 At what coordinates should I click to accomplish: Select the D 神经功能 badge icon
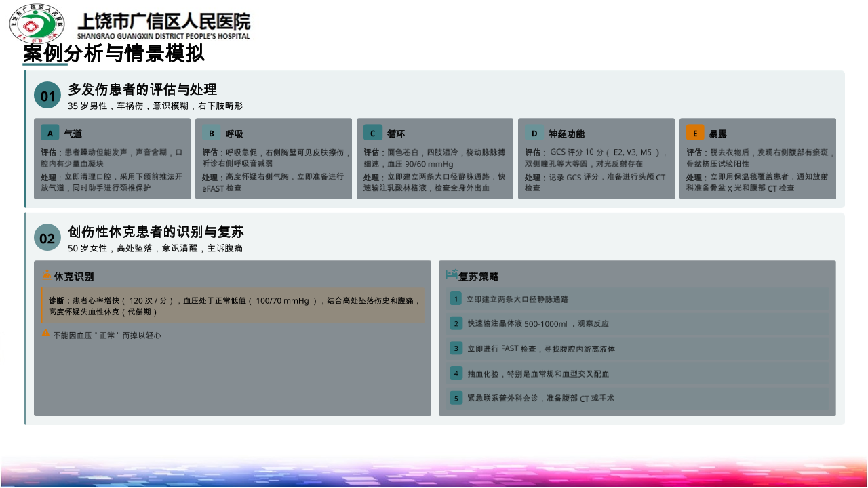coord(534,133)
